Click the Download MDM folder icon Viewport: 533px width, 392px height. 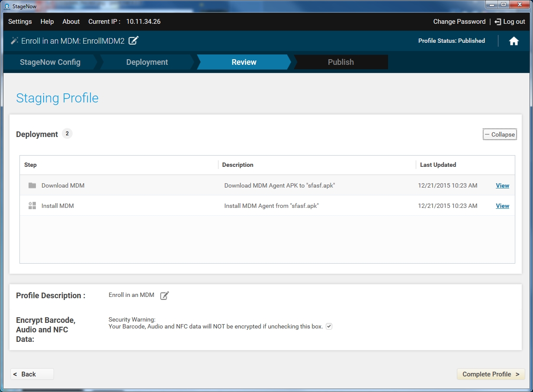tap(32, 185)
